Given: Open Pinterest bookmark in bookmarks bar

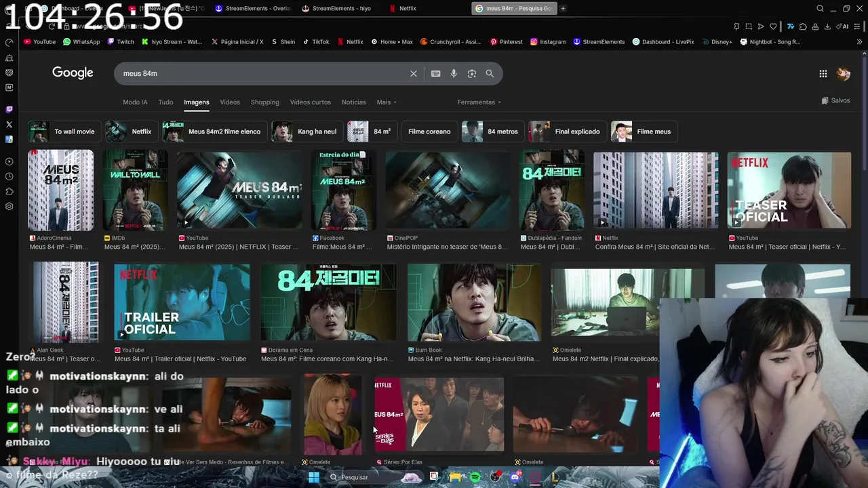Looking at the screenshot, I should click(x=506, y=42).
